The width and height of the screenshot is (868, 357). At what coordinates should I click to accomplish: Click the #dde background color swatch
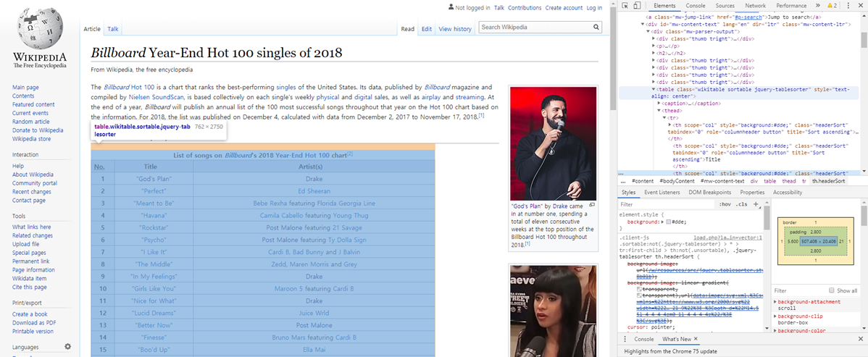669,222
